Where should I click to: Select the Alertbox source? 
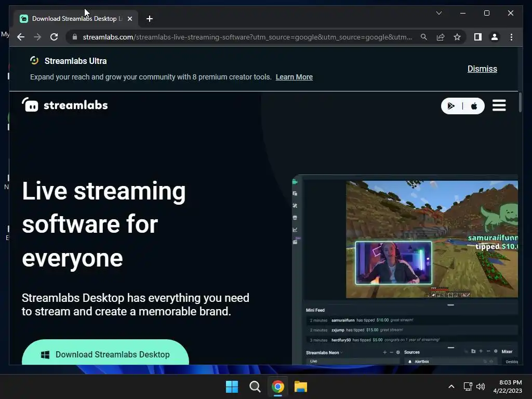coord(449,362)
